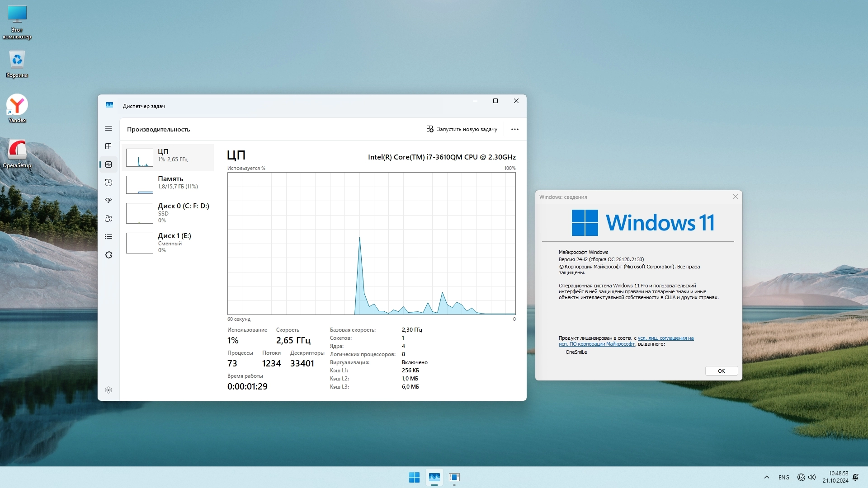The height and width of the screenshot is (488, 868).
Task: Open the Services sidebar icon
Action: [108, 255]
